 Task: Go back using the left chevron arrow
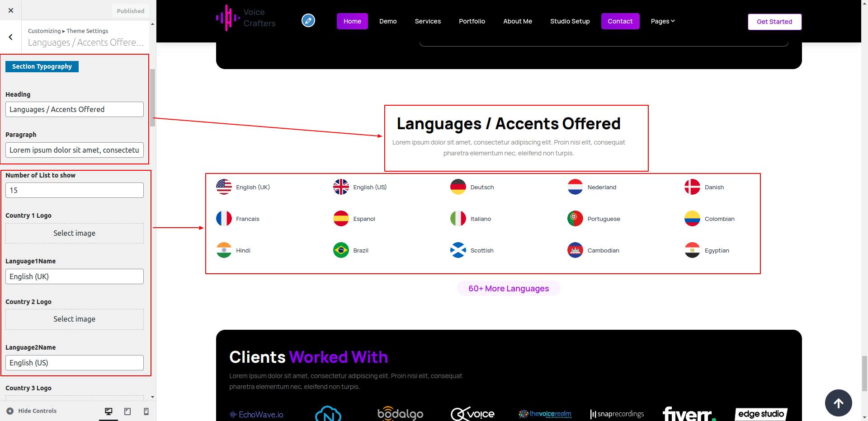point(11,37)
